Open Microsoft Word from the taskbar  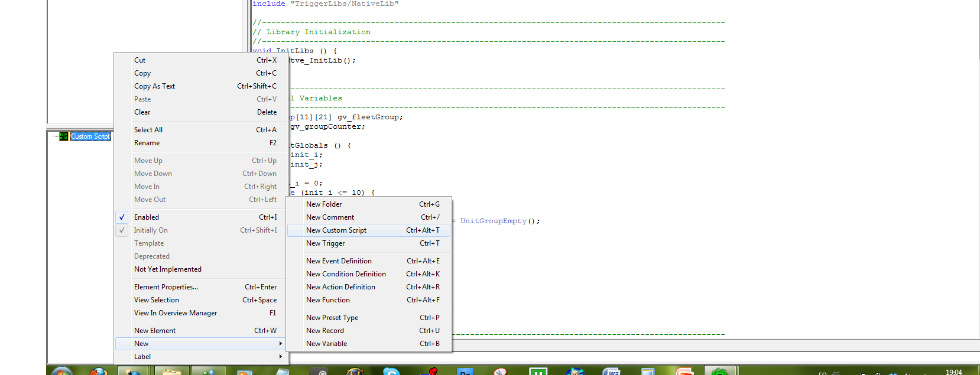(611, 371)
